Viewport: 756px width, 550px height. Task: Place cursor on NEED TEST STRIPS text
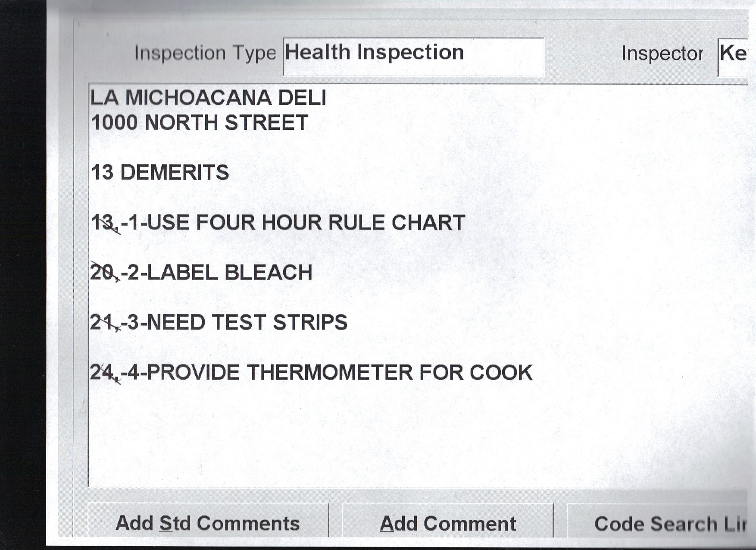(247, 323)
